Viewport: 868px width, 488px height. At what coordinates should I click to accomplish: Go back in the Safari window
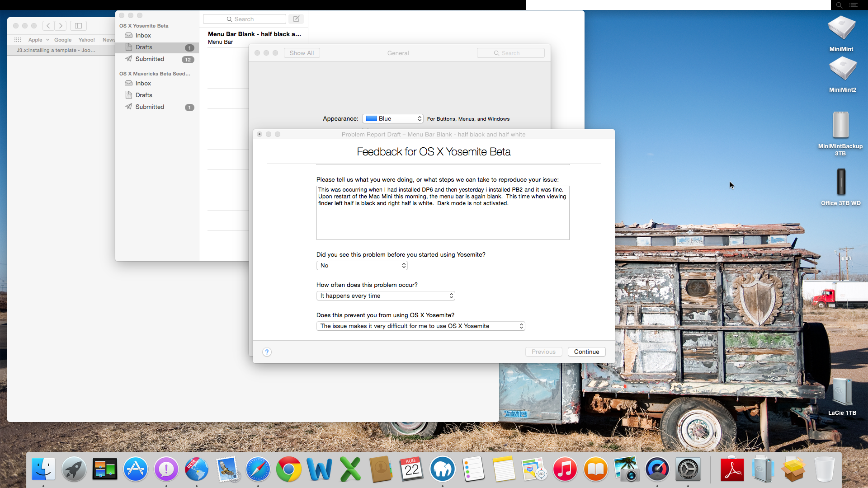(48, 26)
